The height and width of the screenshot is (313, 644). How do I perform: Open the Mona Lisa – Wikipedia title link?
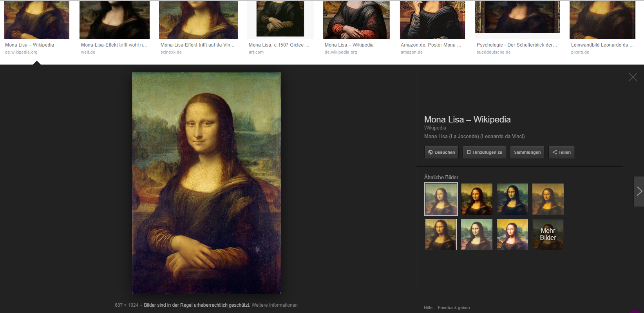[467, 120]
